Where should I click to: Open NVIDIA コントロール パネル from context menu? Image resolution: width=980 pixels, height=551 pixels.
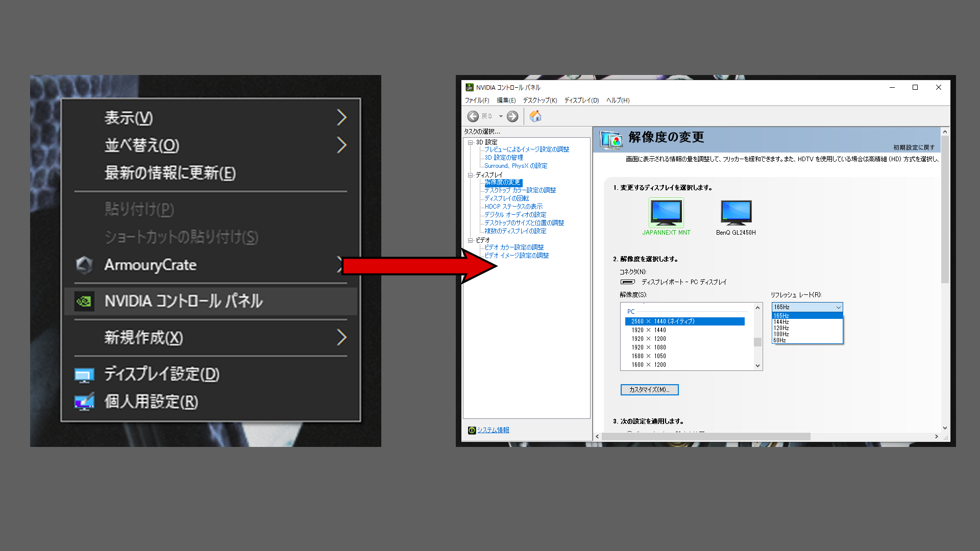(211, 301)
